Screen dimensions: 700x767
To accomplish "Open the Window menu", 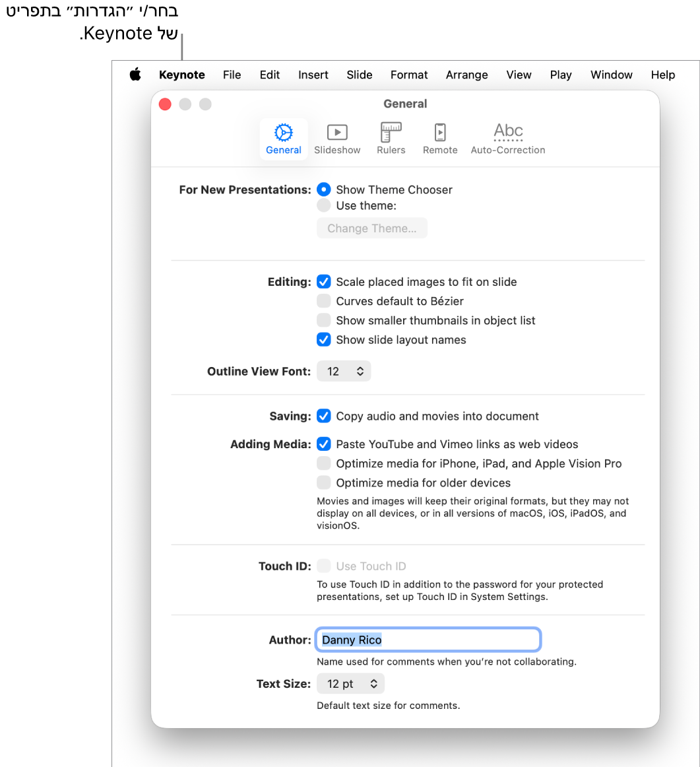I will [x=611, y=75].
